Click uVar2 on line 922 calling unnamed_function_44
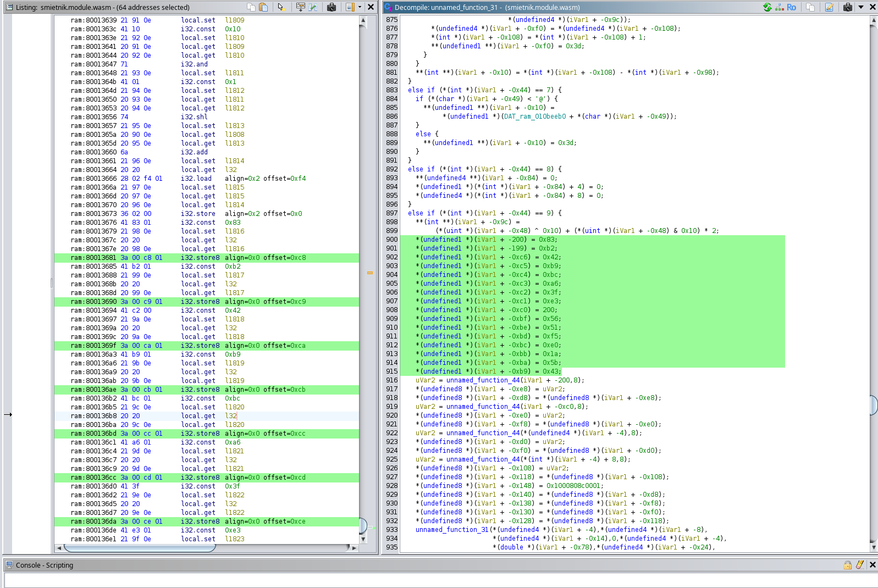The height and width of the screenshot is (588, 878). tap(426, 433)
